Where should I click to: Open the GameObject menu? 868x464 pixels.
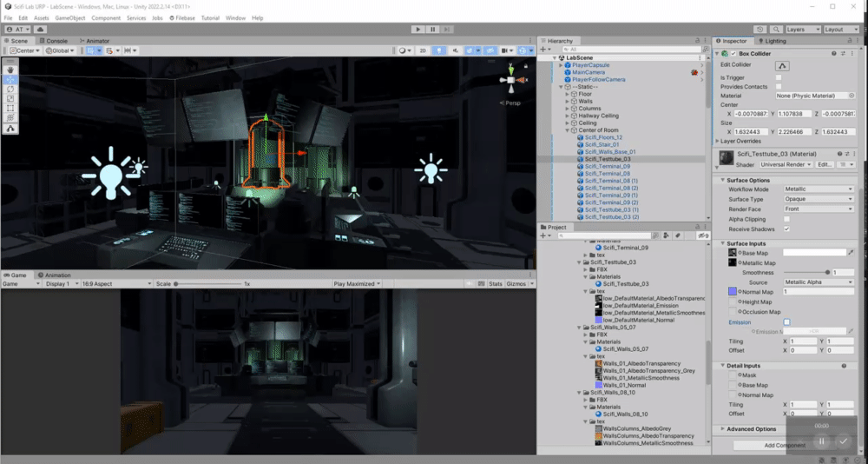(70, 17)
